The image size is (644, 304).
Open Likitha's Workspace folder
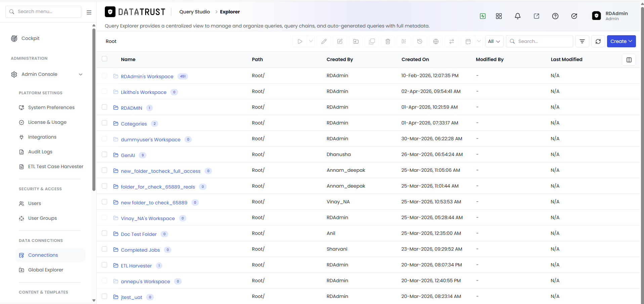point(143,92)
